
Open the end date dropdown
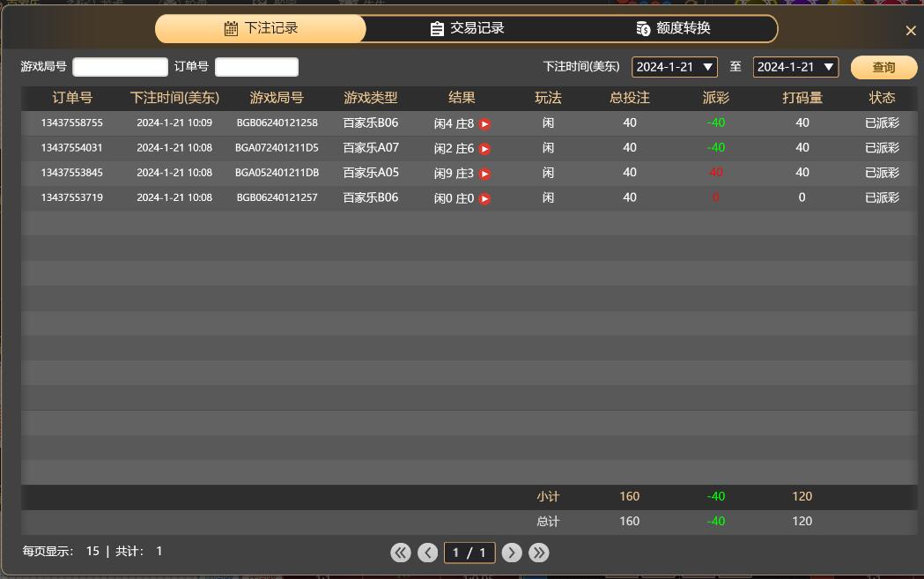click(795, 67)
